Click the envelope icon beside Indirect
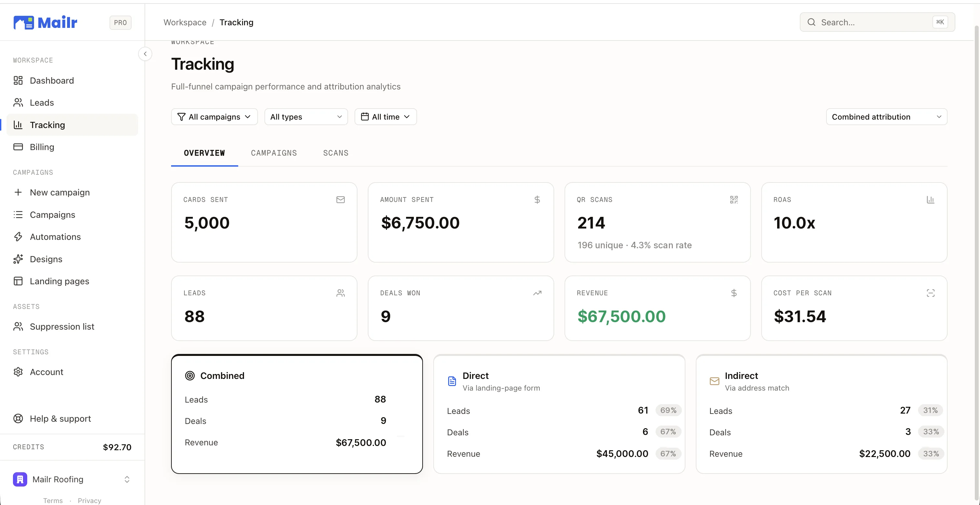The width and height of the screenshot is (980, 505). (715, 381)
